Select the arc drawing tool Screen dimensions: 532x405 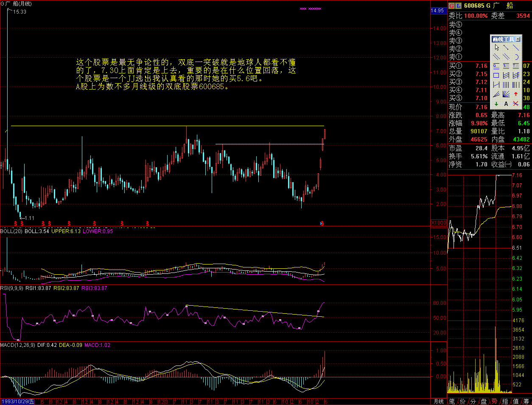tap(516, 57)
